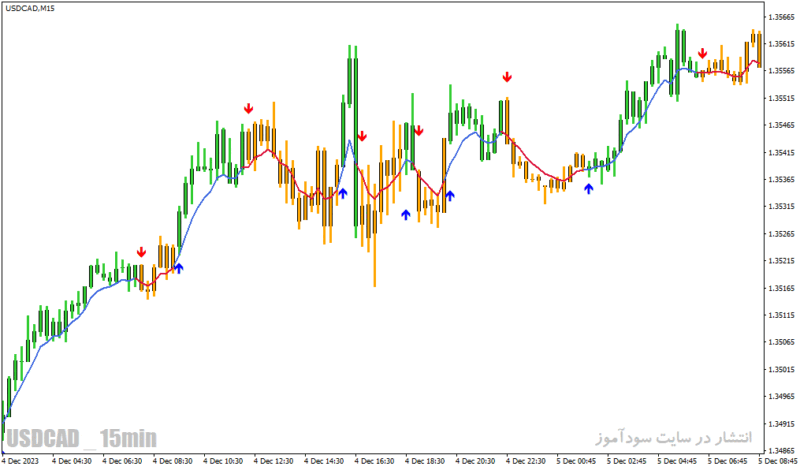Click the 5 Dec 04:45 time label

point(677,461)
